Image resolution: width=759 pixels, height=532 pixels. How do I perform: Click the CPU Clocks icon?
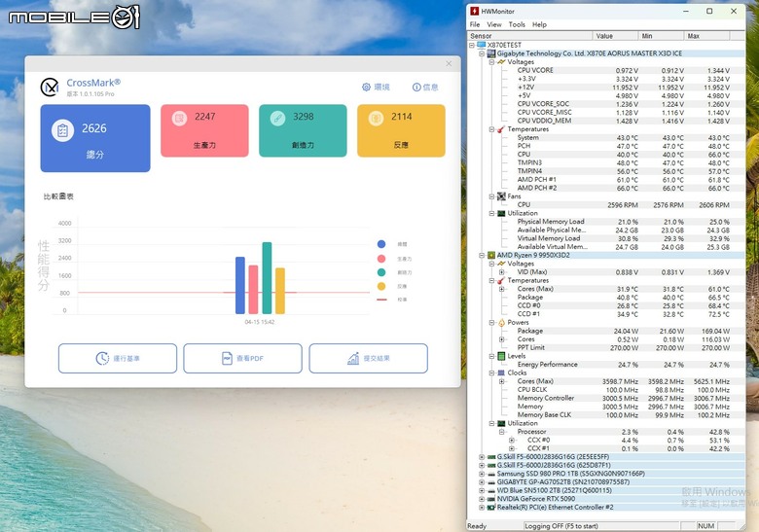tap(501, 372)
